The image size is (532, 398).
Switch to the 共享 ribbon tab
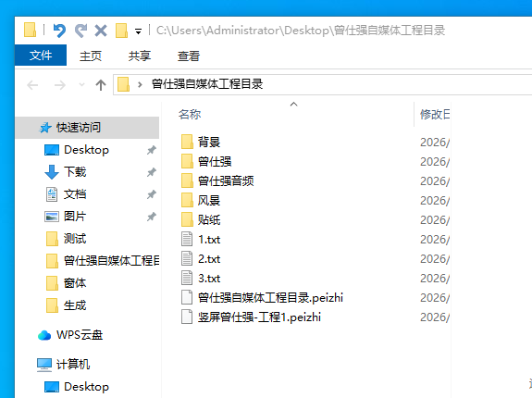[140, 56]
